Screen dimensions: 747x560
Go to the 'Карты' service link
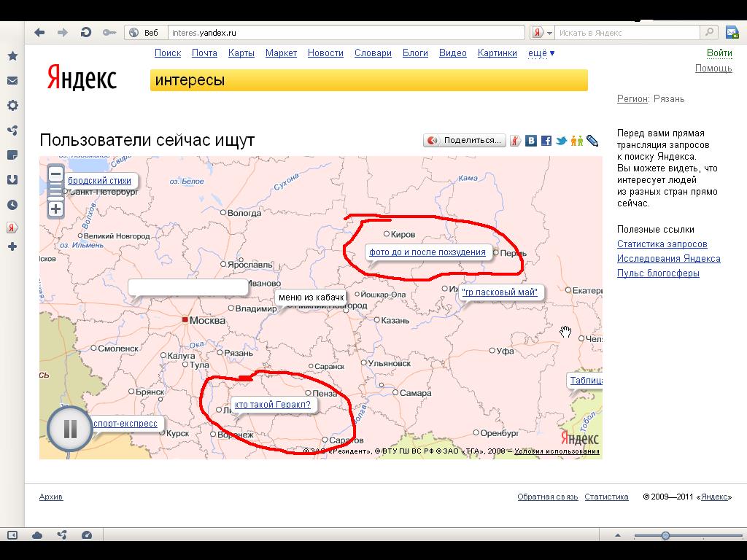(241, 53)
